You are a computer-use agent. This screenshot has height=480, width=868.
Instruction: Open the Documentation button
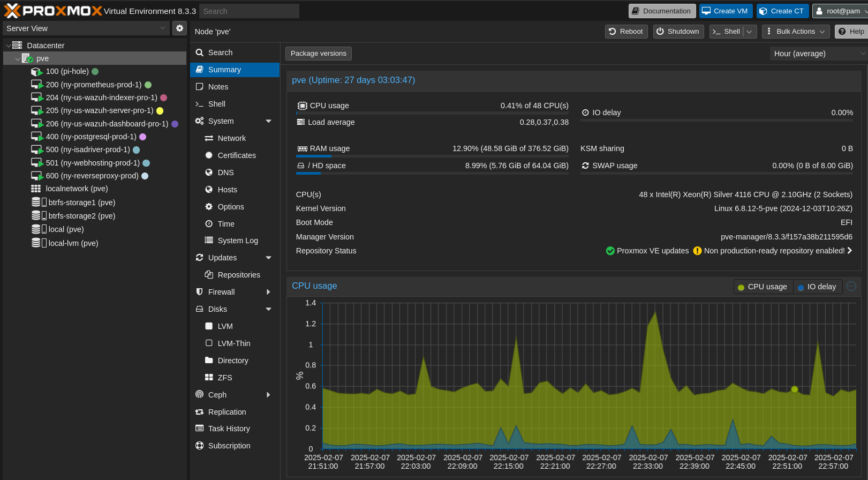(x=662, y=11)
